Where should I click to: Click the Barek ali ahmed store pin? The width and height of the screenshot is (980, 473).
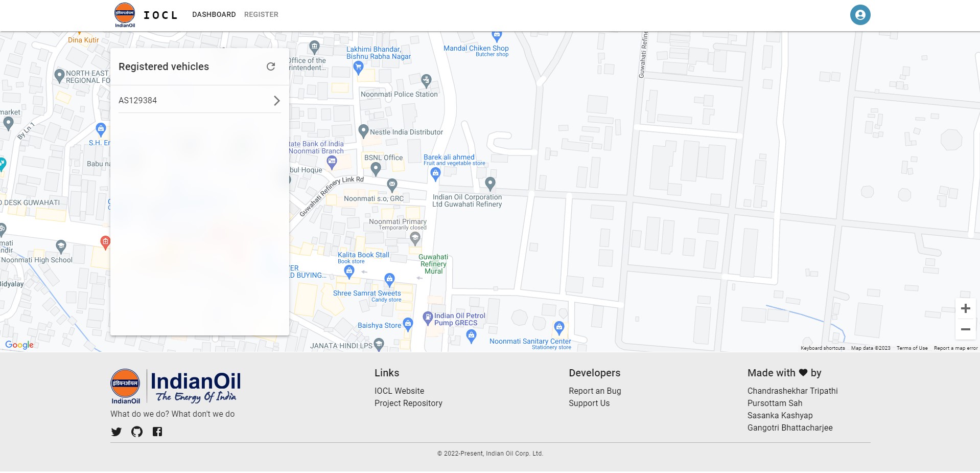[x=435, y=174]
